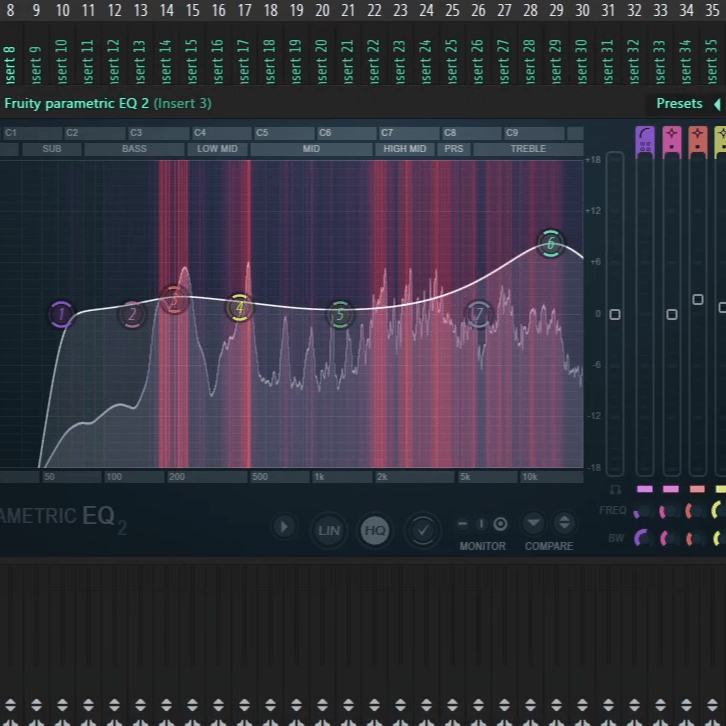The width and height of the screenshot is (726, 726).
Task: Click orange band 3 FREQ knob
Action: [695, 511]
